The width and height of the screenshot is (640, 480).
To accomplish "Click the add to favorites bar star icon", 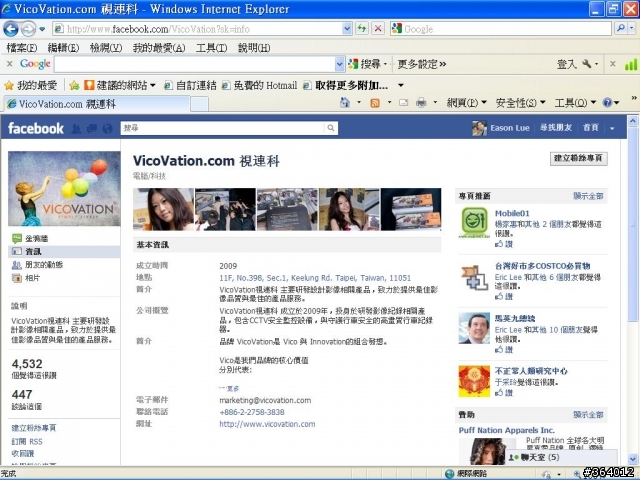I will tap(74, 85).
